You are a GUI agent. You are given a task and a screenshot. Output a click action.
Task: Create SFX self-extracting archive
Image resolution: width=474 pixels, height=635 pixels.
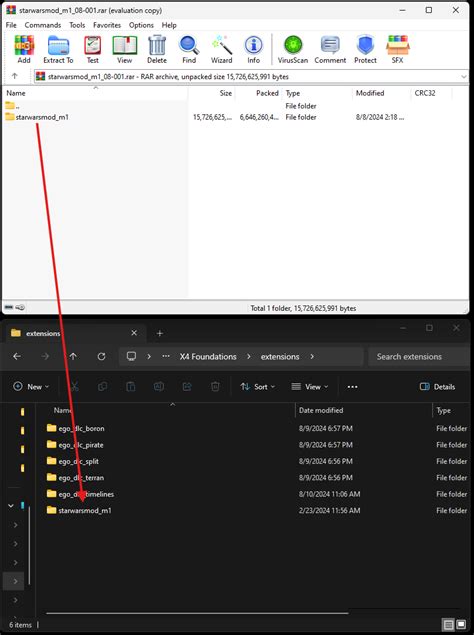point(397,49)
